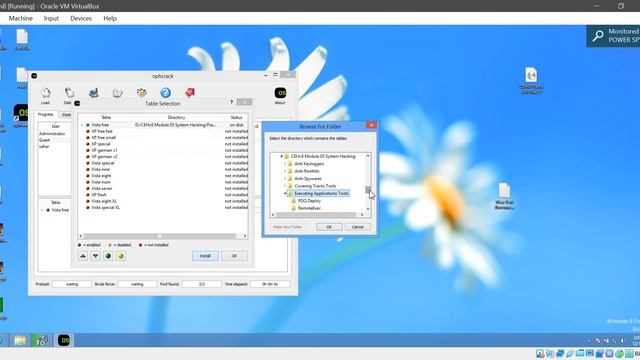Image resolution: width=640 pixels, height=360 pixels.
Task: Select the Vista special table row
Action: pyautogui.click(x=164, y=163)
